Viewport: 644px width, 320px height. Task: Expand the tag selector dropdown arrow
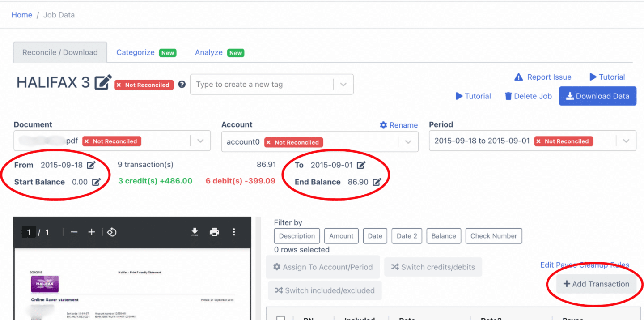[343, 85]
